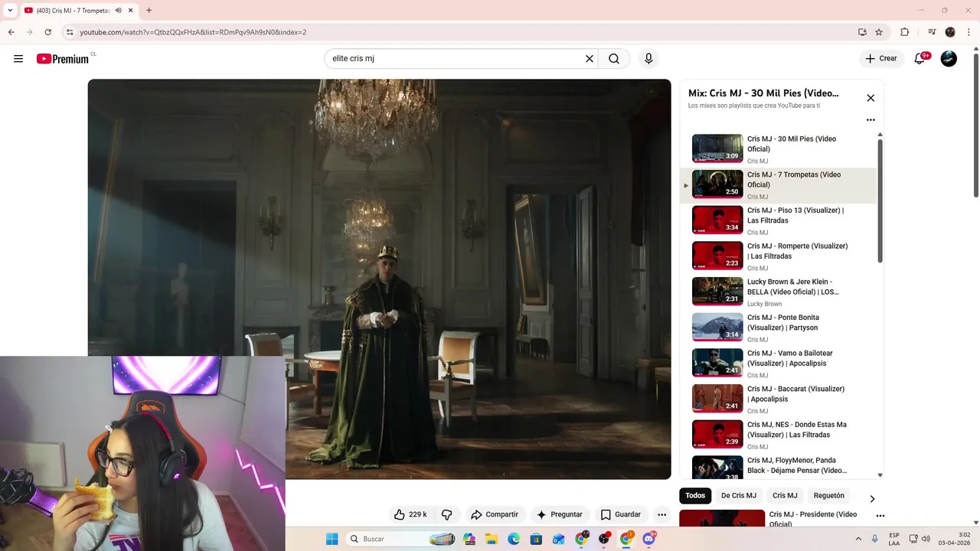Select the Reguetón filter chip
Image resolution: width=980 pixels, height=551 pixels.
click(829, 496)
